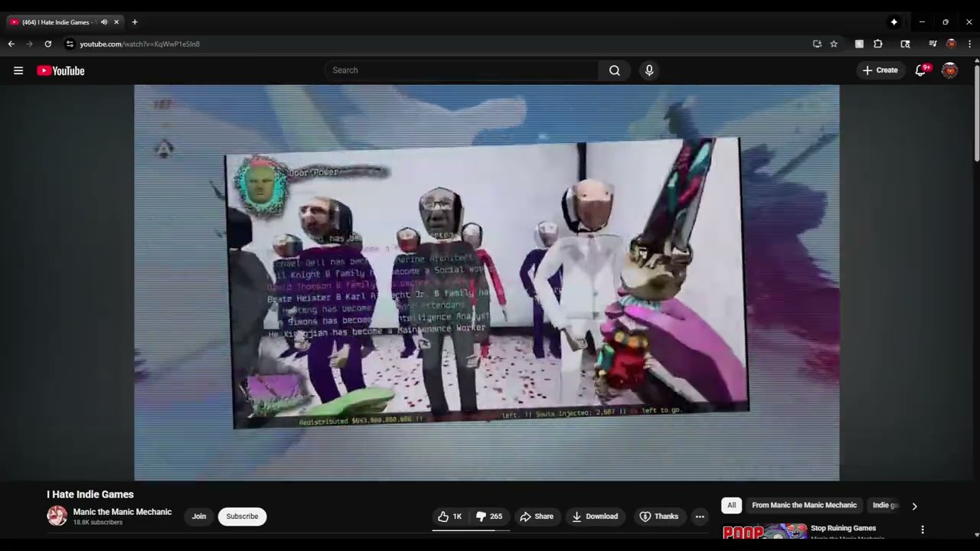
Task: Go back to the previous page
Action: pyautogui.click(x=11, y=44)
